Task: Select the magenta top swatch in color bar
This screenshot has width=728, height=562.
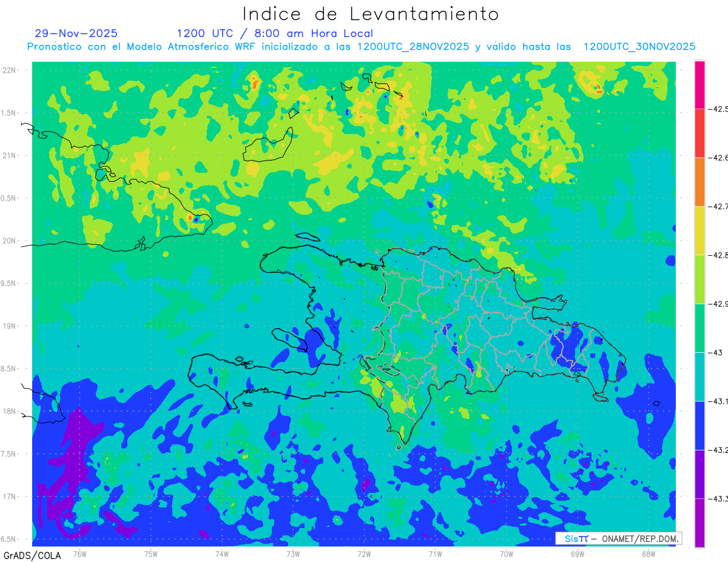Action: click(699, 85)
